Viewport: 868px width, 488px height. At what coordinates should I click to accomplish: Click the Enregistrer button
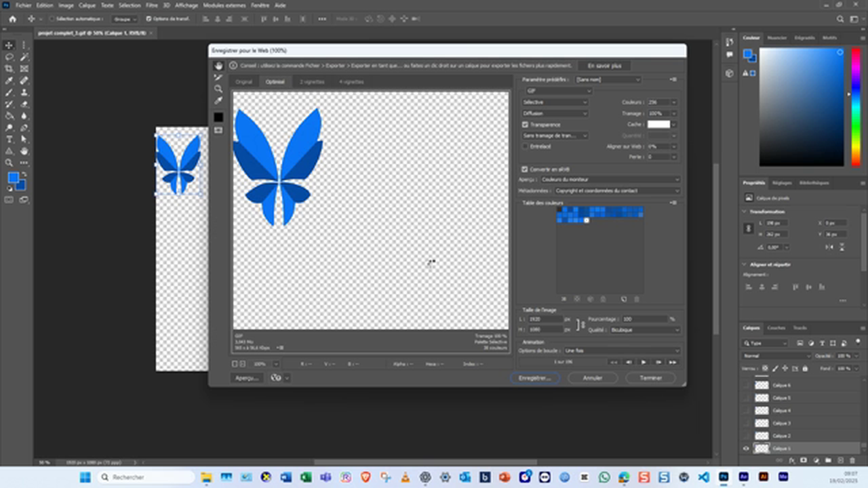pos(534,378)
